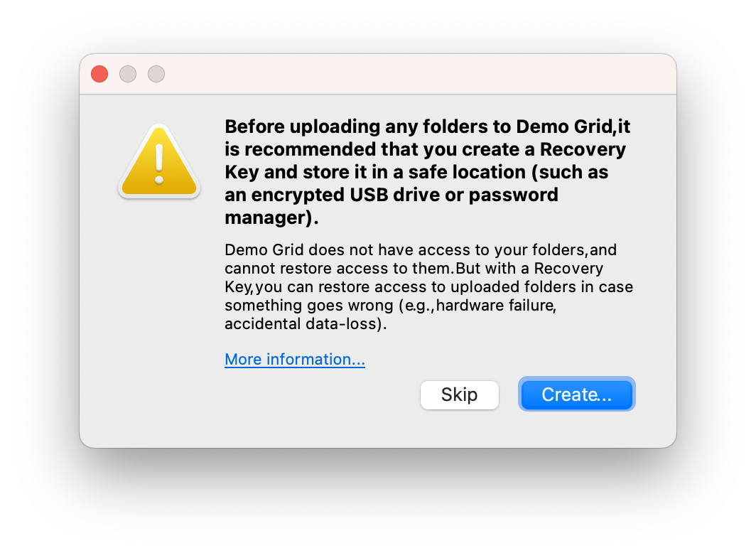Click the minimize window control
The width and height of the screenshot is (756, 553).
click(x=127, y=73)
